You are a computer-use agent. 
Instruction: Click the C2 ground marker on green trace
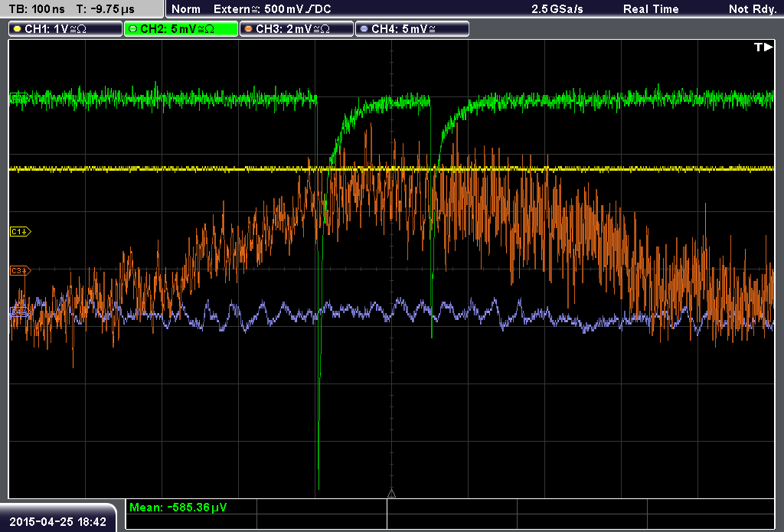(19, 98)
